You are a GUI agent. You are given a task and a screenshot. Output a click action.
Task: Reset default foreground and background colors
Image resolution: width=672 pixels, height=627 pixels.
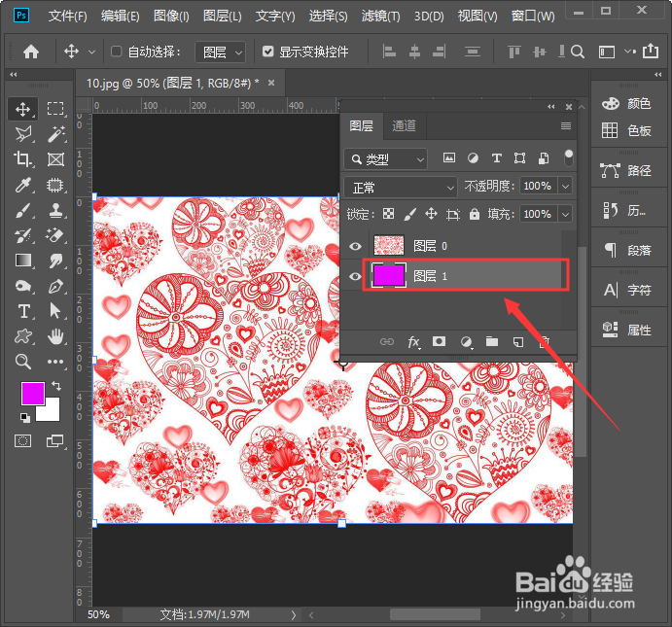(25, 418)
